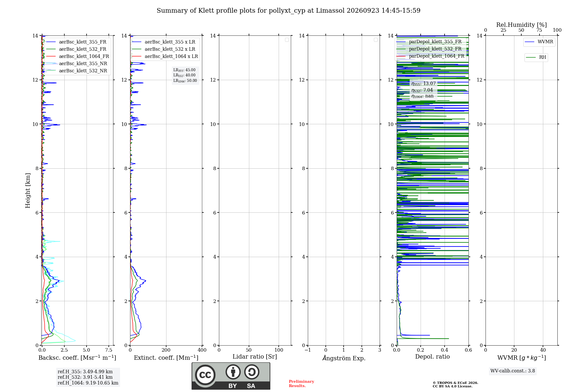577x392 pixels.
Task: Click the WVMR legend entry
Action: [x=539, y=42]
